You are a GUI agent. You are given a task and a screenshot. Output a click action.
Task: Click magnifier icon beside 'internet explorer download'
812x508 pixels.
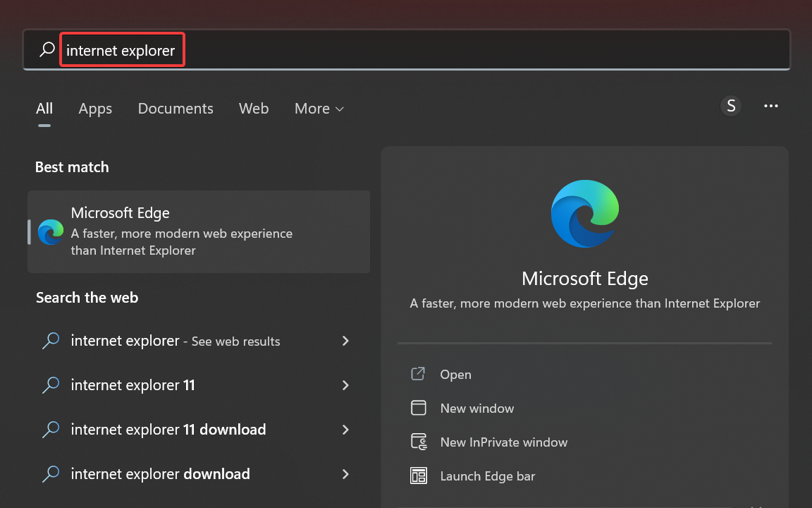tap(51, 474)
